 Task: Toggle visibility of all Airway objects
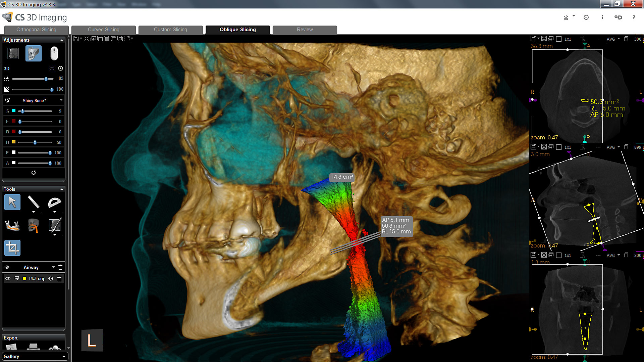(7, 267)
